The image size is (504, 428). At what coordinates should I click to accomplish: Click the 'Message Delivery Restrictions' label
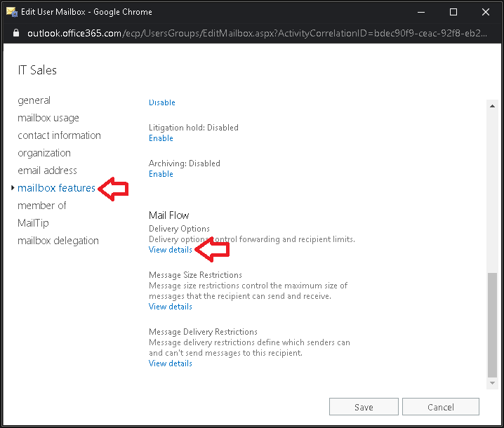point(203,332)
